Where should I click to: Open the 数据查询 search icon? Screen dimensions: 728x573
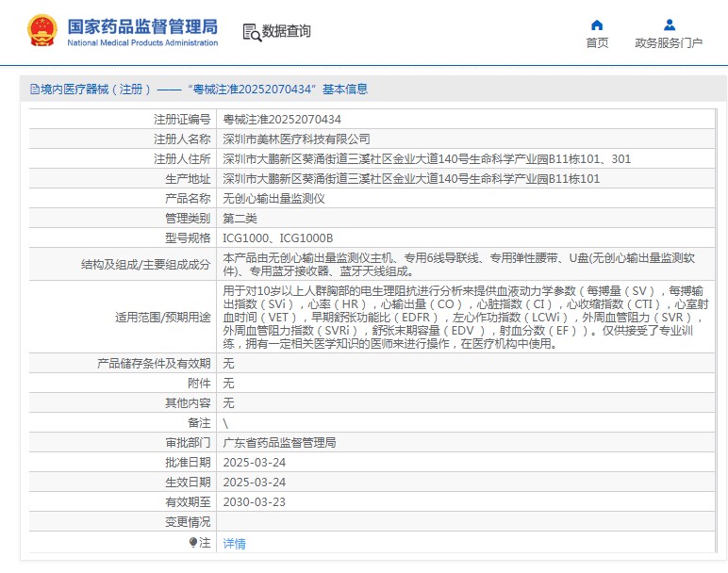[252, 32]
